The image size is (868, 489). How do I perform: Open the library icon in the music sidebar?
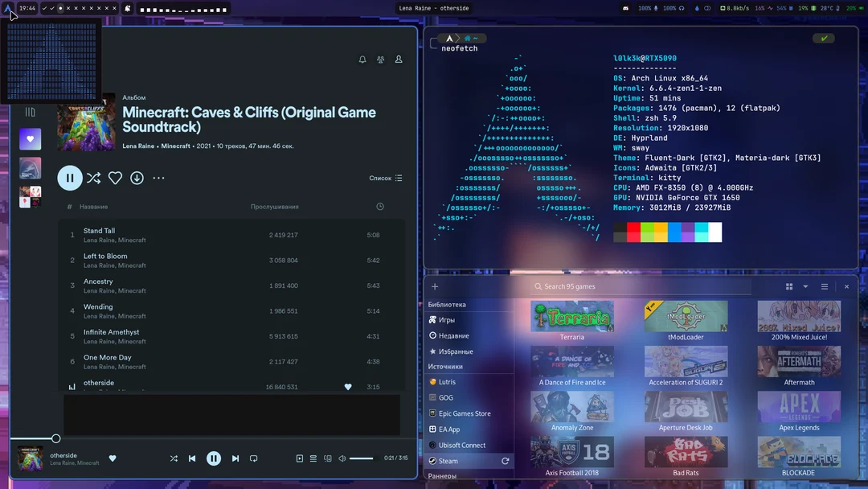click(30, 113)
